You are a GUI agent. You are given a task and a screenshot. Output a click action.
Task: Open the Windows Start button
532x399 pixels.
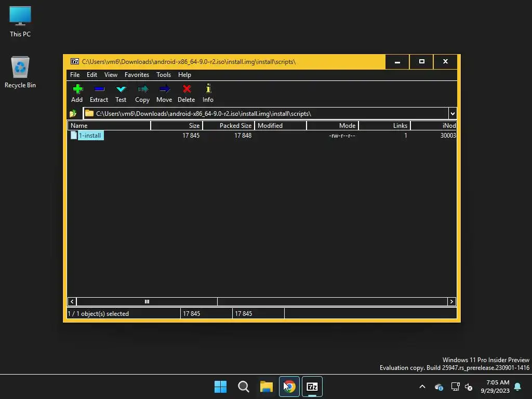[x=220, y=387]
